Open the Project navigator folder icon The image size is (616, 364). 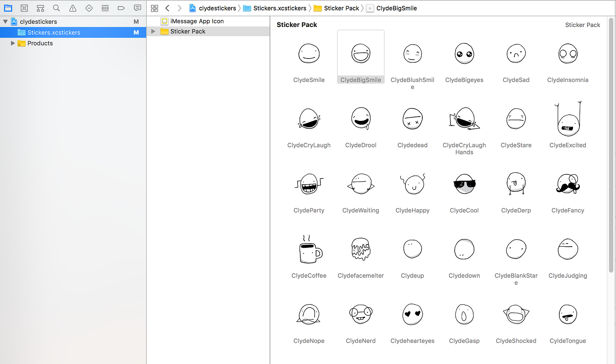(8, 8)
